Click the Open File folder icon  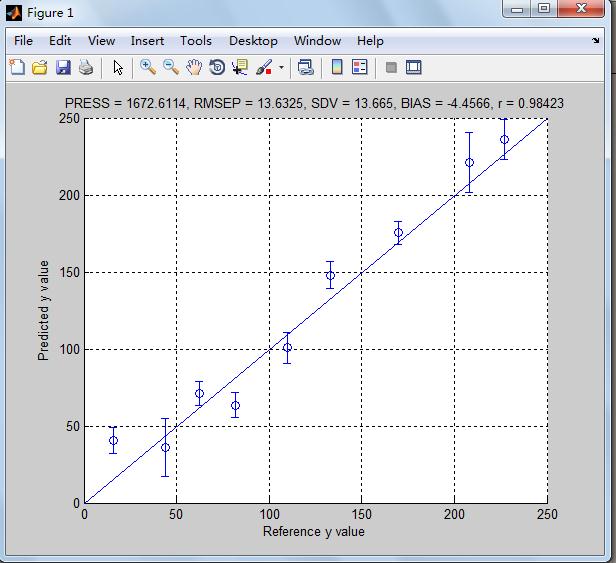[x=40, y=68]
